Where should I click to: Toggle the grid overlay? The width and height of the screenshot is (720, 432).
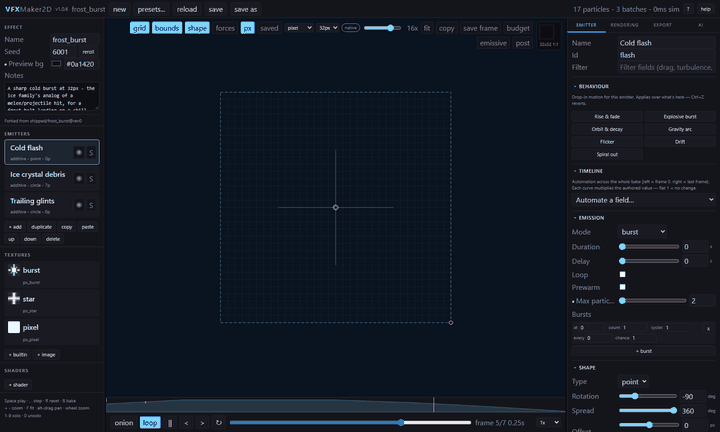[139, 28]
